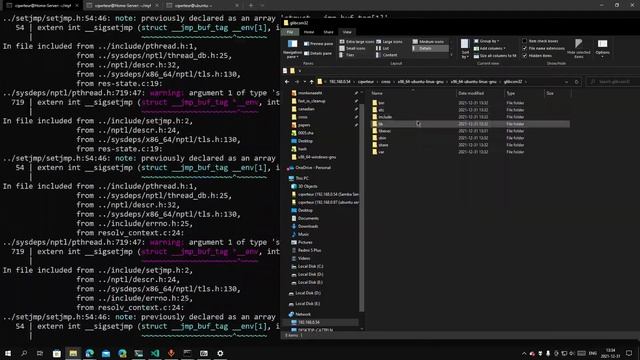640x360 pixels.
Task: Open Explorer Options dropdown
Action: (602, 49)
